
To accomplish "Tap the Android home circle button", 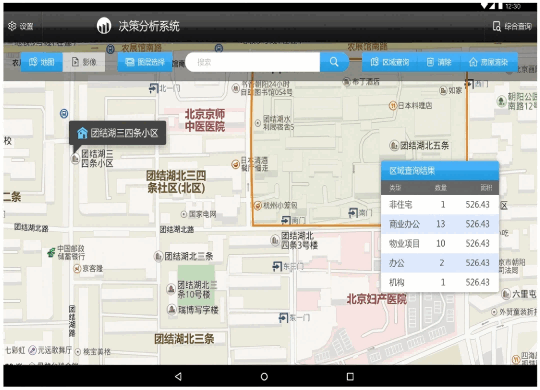I will point(264,377).
